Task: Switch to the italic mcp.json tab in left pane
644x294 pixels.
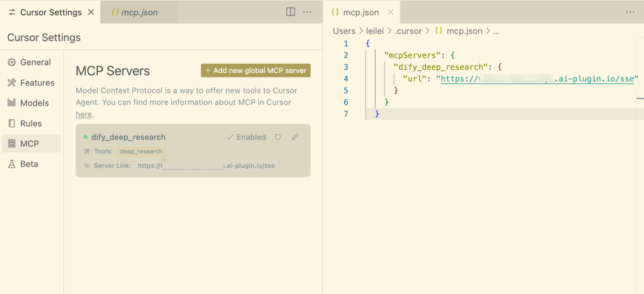Action: pos(139,12)
